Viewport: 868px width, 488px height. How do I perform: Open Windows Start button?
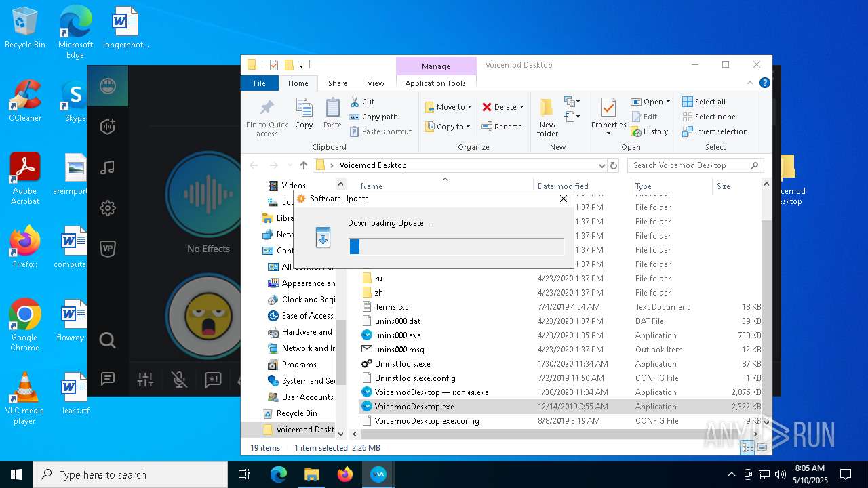click(x=16, y=474)
